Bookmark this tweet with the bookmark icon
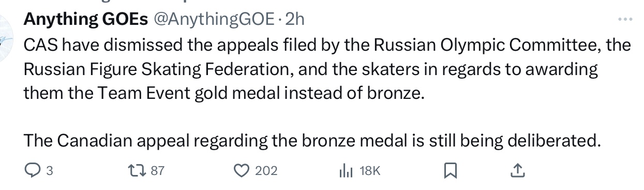The image size is (644, 190). pyautogui.click(x=451, y=170)
